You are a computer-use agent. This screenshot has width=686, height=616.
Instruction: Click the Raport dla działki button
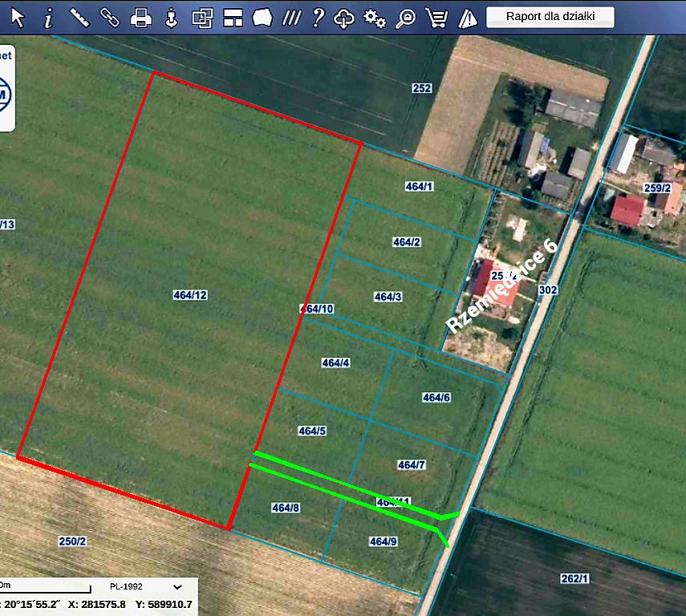pos(550,17)
